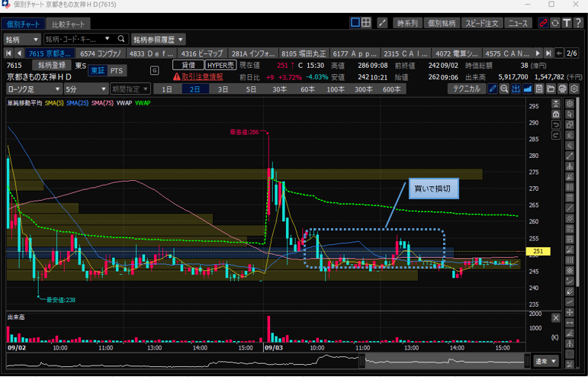The image size is (588, 377).
Task: Click the printer icon in chart toolbar
Action: point(561,89)
